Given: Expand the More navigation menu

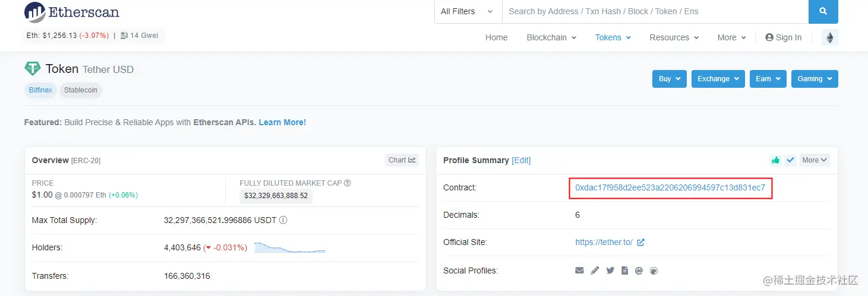Looking at the screenshot, I should pyautogui.click(x=731, y=37).
